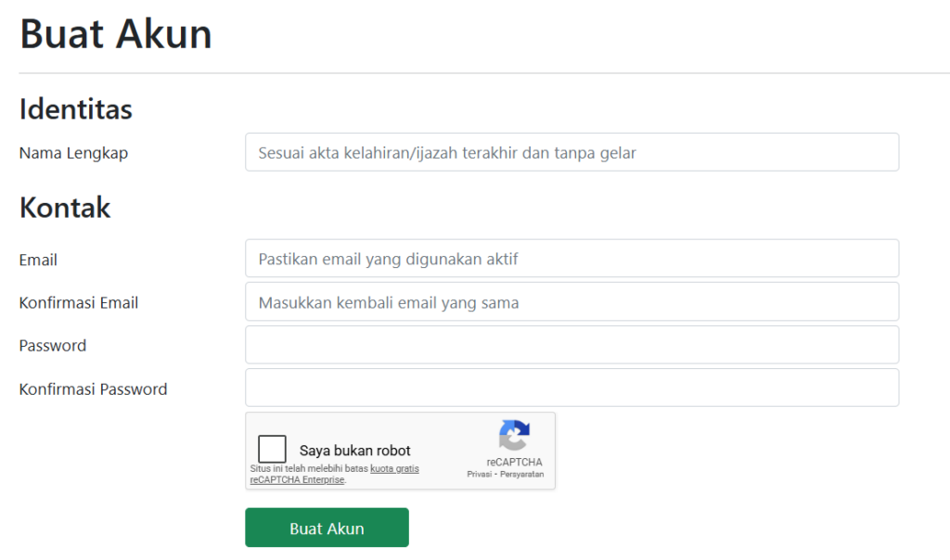950x560 pixels.
Task: Click the 'Nama Lengkap' field label
Action: pos(73,153)
